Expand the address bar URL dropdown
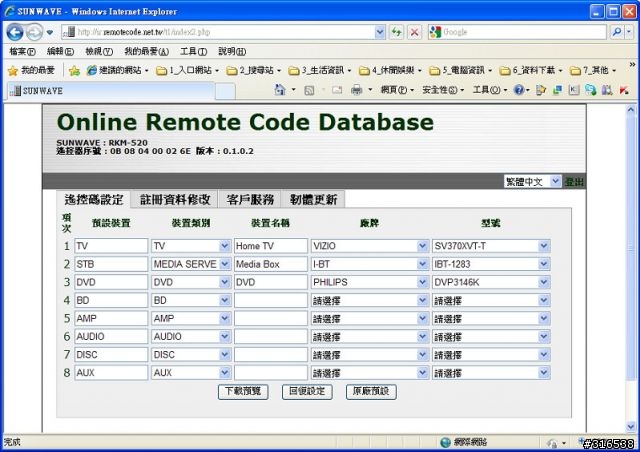This screenshot has width=640, height=452. (380, 32)
